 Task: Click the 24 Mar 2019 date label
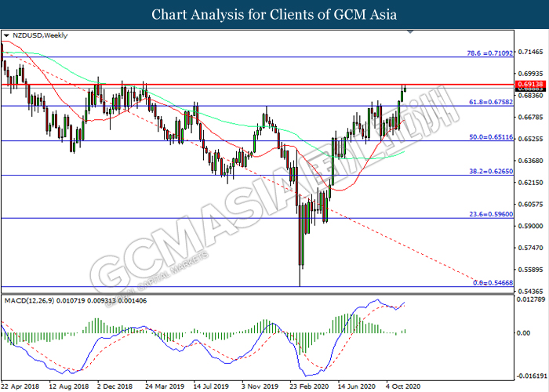pyautogui.click(x=165, y=387)
